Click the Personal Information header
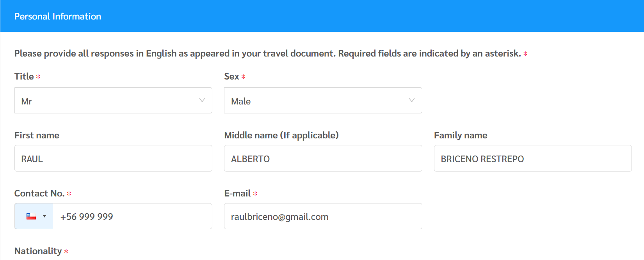 (58, 16)
